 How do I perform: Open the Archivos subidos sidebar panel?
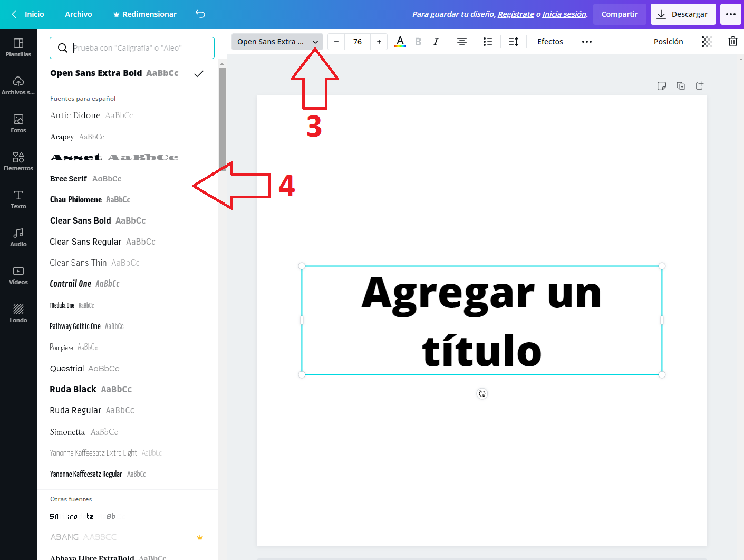(18, 85)
